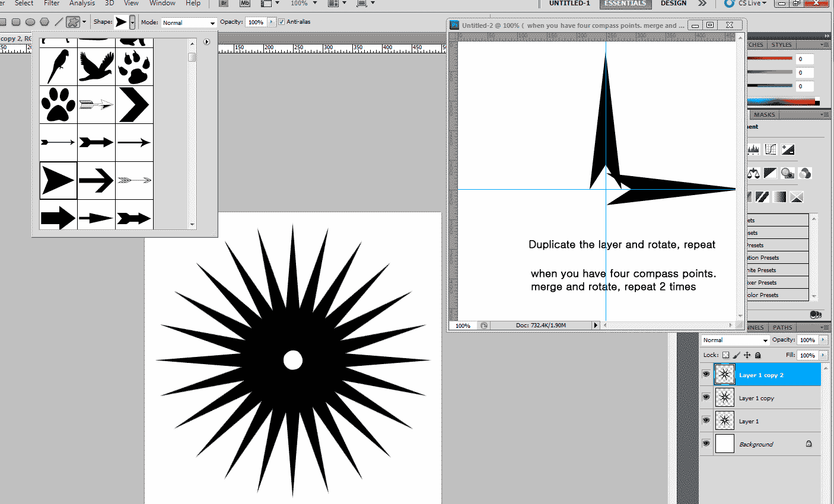Toggle visibility of Layer 1 copy
Image resolution: width=834 pixels, height=504 pixels.
pyautogui.click(x=706, y=397)
